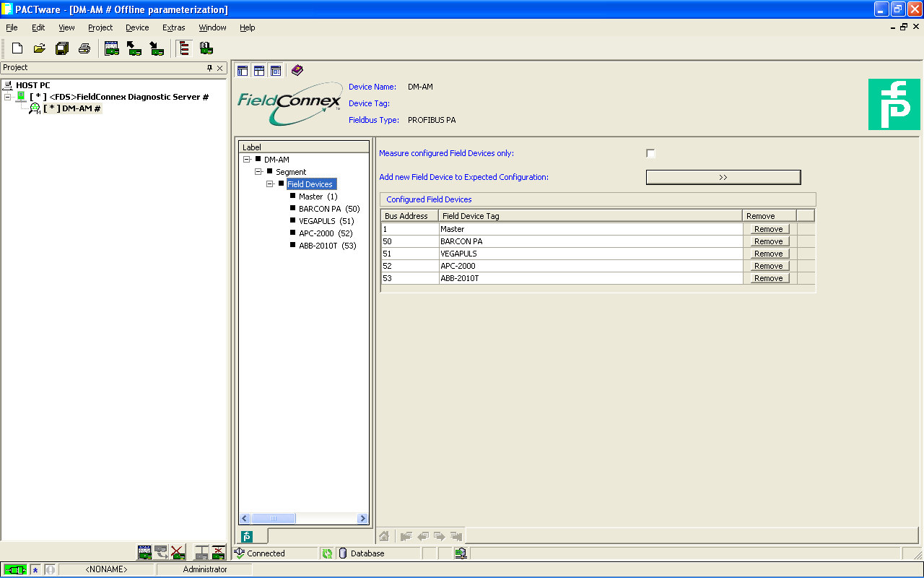Enable Measure configured Field Devices only checkbox

pos(650,153)
